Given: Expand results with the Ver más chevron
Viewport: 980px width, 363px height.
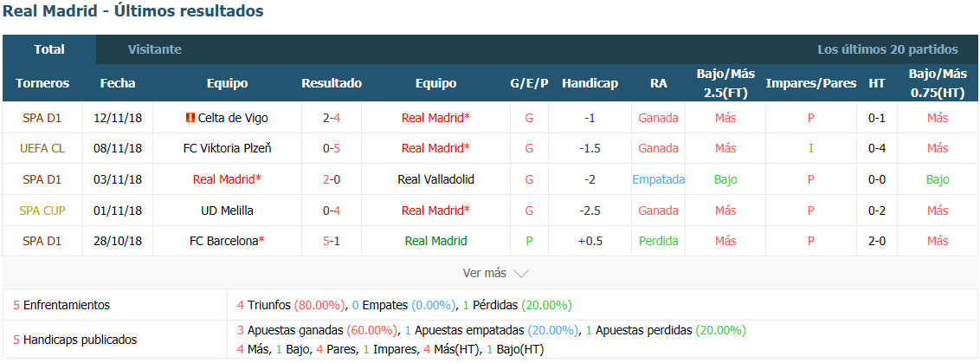Looking at the screenshot, I should click(x=520, y=274).
